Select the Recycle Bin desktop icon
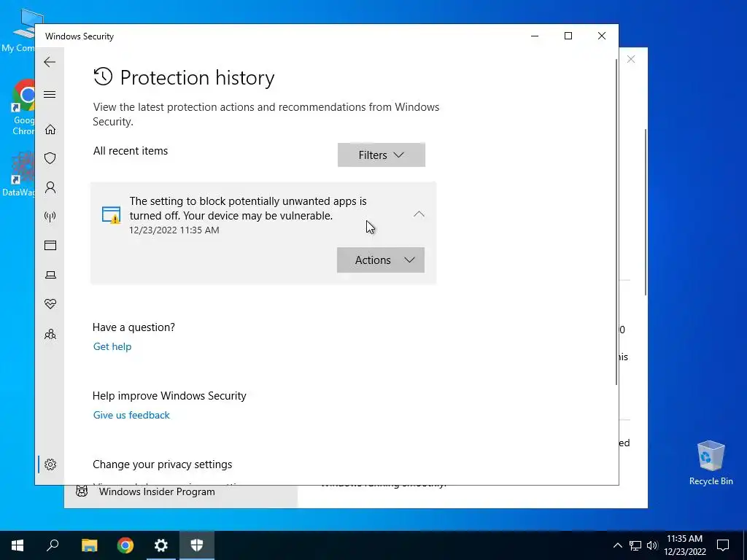 (711, 462)
